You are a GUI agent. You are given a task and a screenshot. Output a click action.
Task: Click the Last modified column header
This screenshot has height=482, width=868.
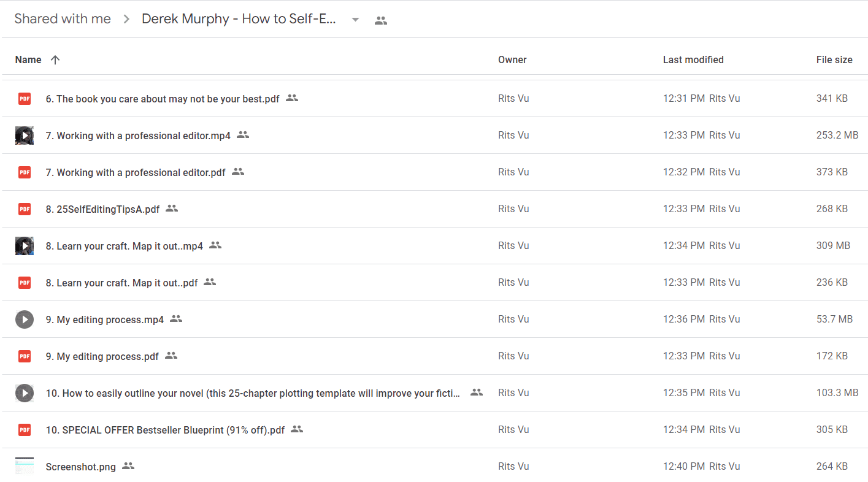pyautogui.click(x=693, y=59)
